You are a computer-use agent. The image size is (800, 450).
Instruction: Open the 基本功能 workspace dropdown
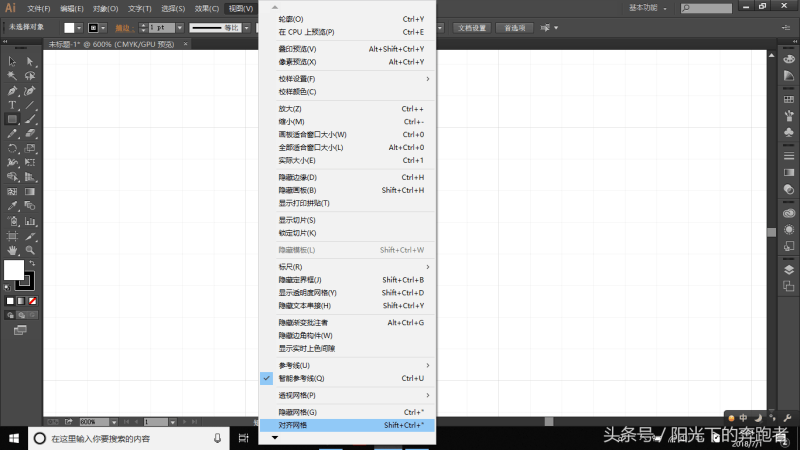click(647, 8)
